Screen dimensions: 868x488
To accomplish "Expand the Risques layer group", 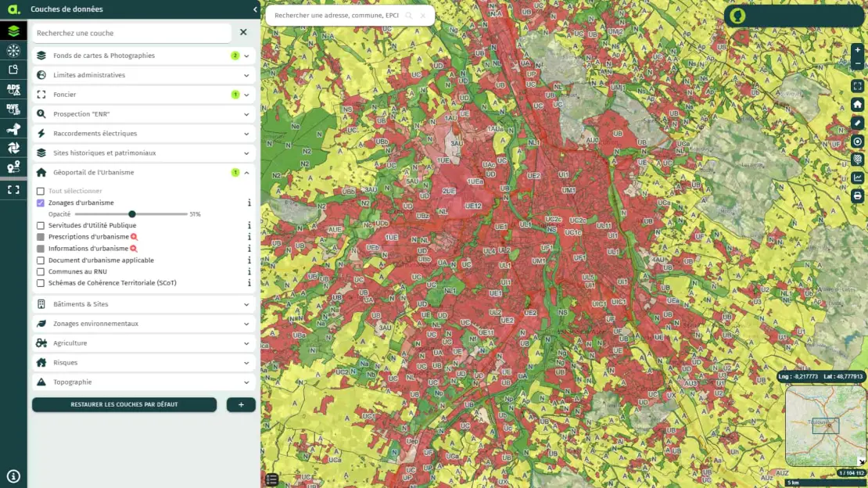I will (145, 363).
